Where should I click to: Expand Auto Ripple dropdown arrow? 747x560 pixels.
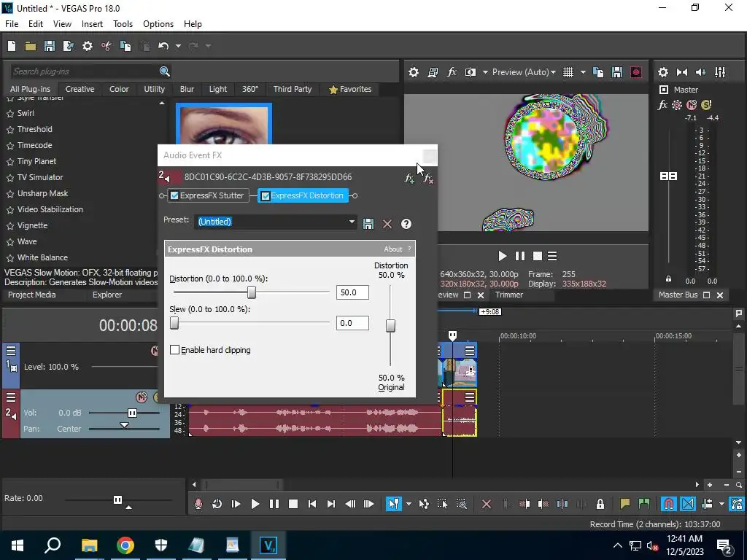click(x=721, y=504)
